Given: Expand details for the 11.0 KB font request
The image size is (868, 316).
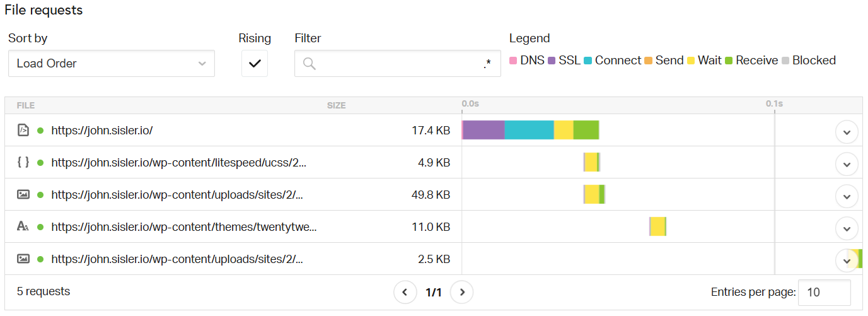Looking at the screenshot, I should coord(847,229).
